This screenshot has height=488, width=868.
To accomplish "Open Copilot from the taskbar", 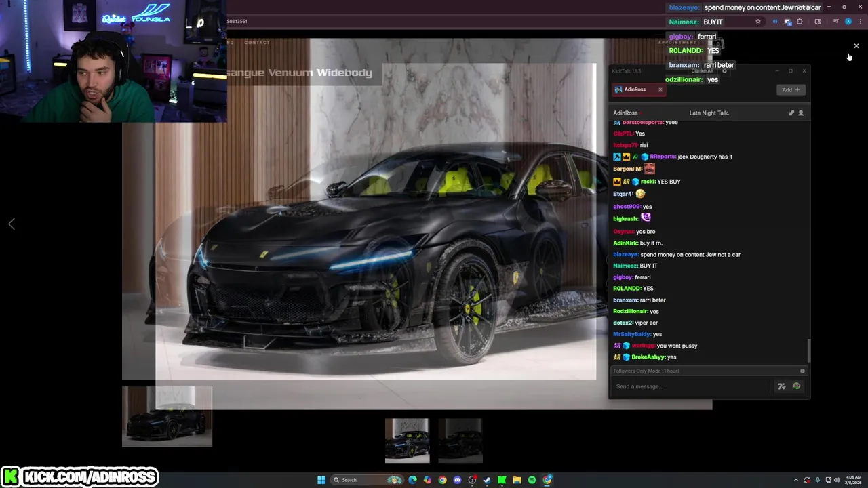I will click(x=427, y=480).
